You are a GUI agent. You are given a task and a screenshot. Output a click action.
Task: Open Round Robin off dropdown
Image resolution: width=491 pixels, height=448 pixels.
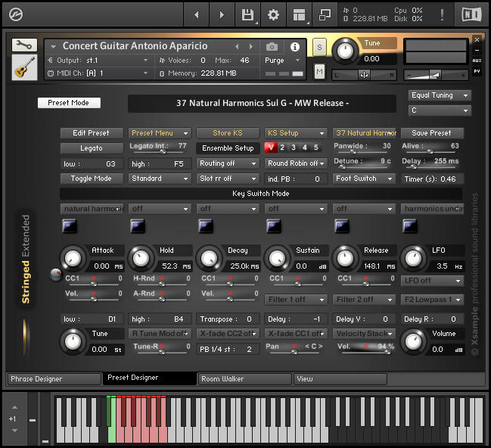[296, 163]
